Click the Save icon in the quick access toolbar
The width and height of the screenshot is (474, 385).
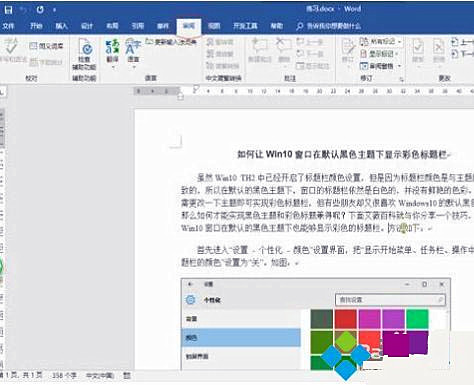[x=8, y=9]
